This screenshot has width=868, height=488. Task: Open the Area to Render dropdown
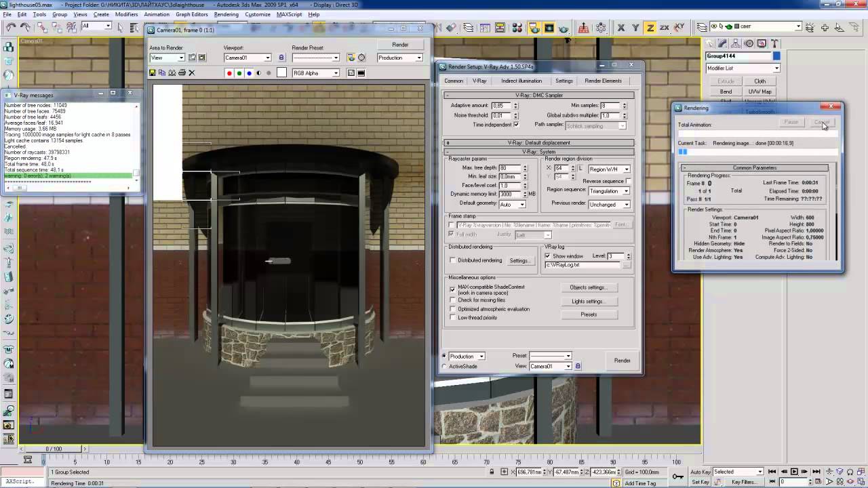click(x=167, y=58)
